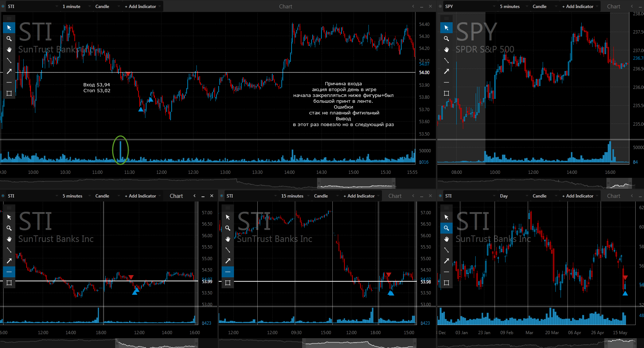
Task: Choose the hand pan tool in the SPY chart
Action: 446,50
